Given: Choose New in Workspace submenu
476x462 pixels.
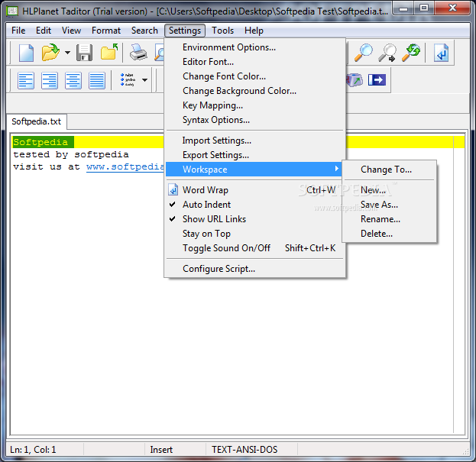Looking at the screenshot, I should click(389, 190).
